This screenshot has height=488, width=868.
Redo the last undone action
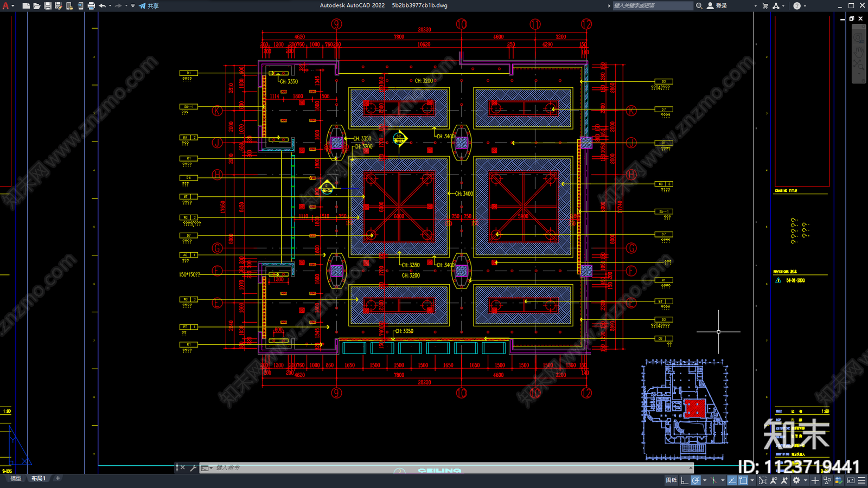coord(118,5)
